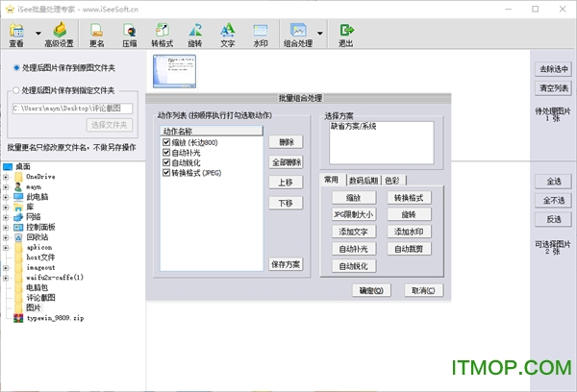
Task: Click the mayn user icon
Action: (18, 186)
